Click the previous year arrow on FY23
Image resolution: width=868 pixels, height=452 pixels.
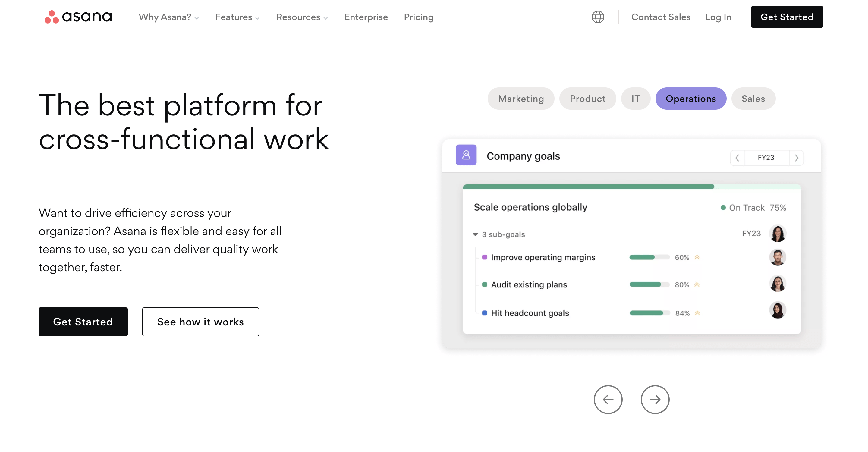click(738, 157)
